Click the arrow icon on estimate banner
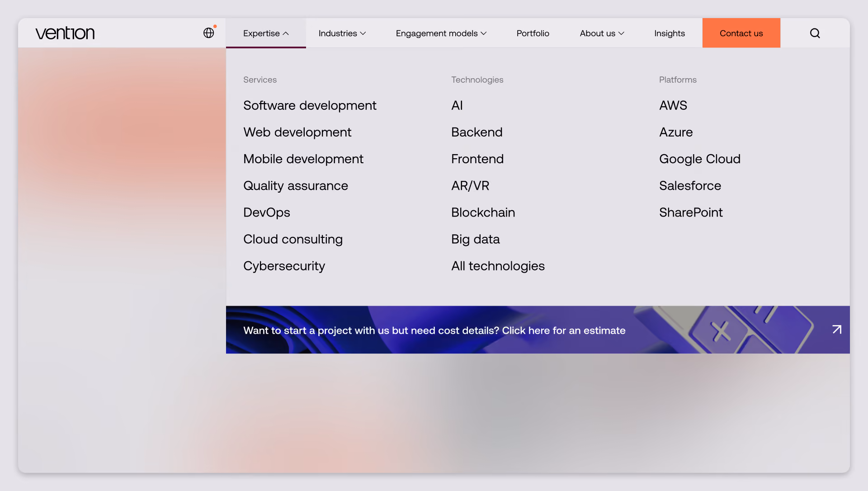868x491 pixels. coord(837,330)
